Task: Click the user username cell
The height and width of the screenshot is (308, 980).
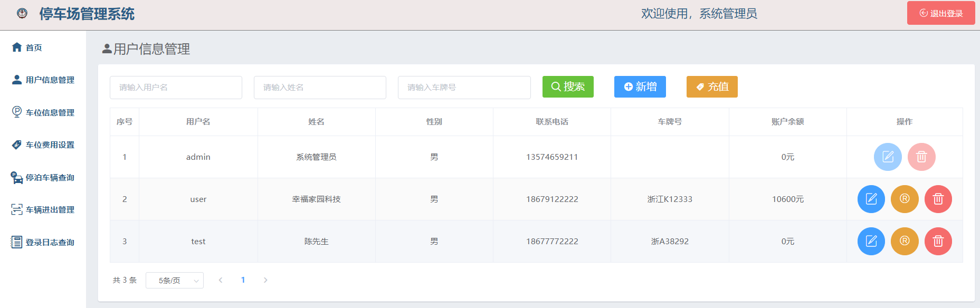Action: (x=198, y=199)
